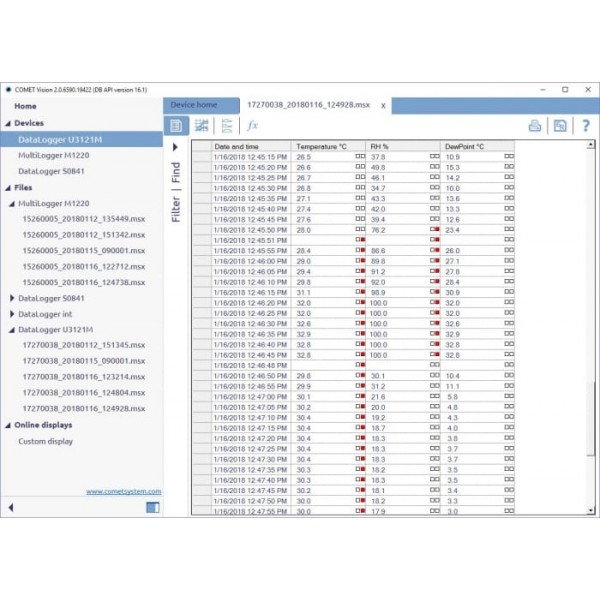Screen dimensions: 600x600
Task: Switch to the Device home tab
Action: coord(193,105)
